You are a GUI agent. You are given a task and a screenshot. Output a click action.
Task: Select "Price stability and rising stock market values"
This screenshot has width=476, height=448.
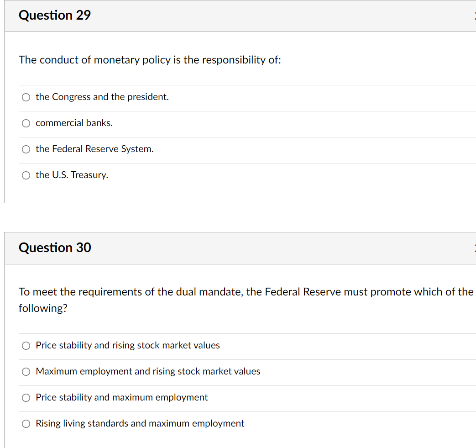coord(26,345)
